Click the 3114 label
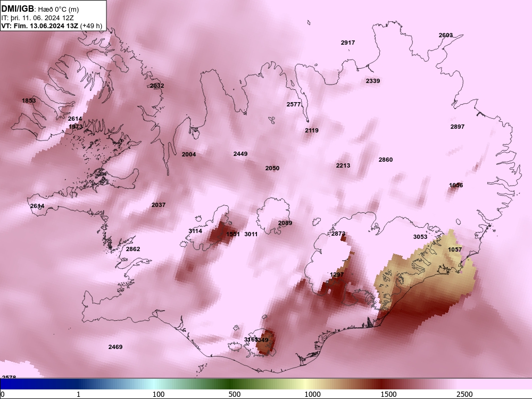The width and height of the screenshot is (532, 399). pyautogui.click(x=195, y=231)
